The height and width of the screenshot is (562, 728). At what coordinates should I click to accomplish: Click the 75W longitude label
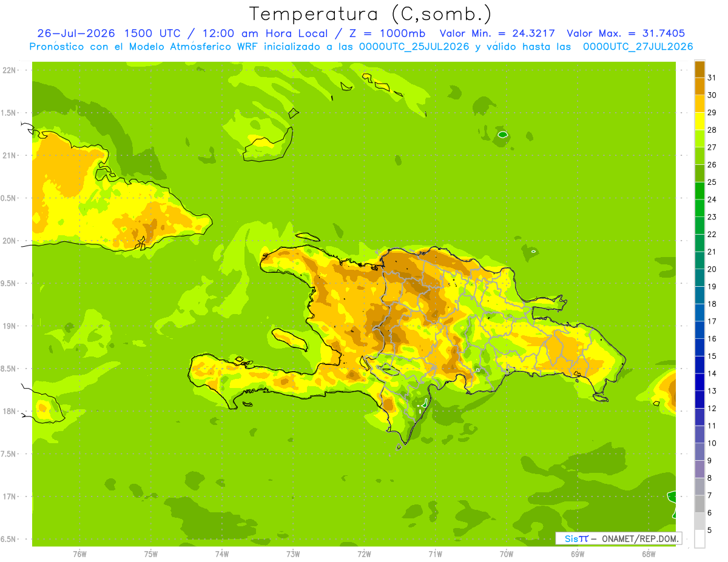coord(151,554)
